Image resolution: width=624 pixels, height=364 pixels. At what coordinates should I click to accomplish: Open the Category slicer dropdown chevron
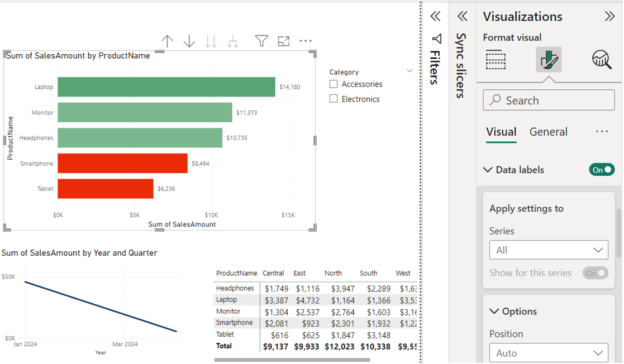410,70
